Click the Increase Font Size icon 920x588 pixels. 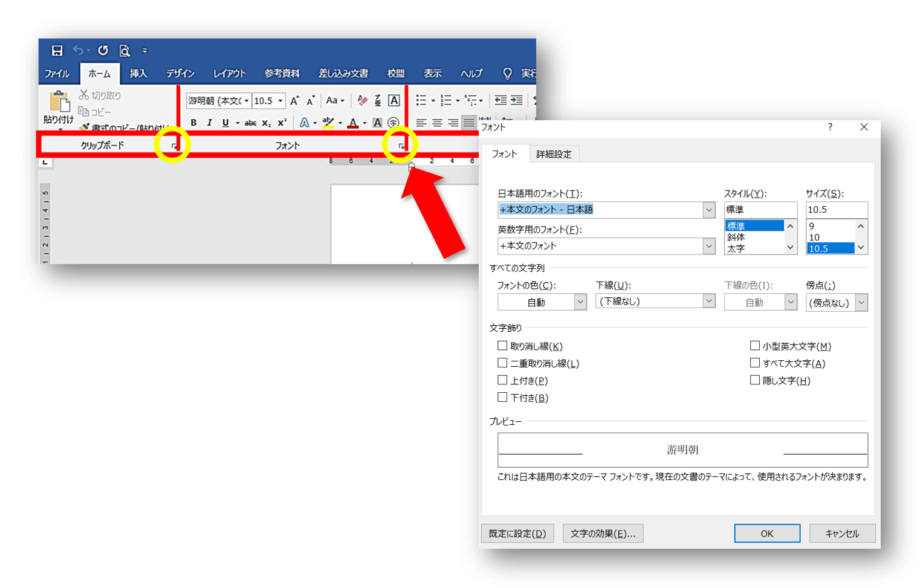(294, 101)
